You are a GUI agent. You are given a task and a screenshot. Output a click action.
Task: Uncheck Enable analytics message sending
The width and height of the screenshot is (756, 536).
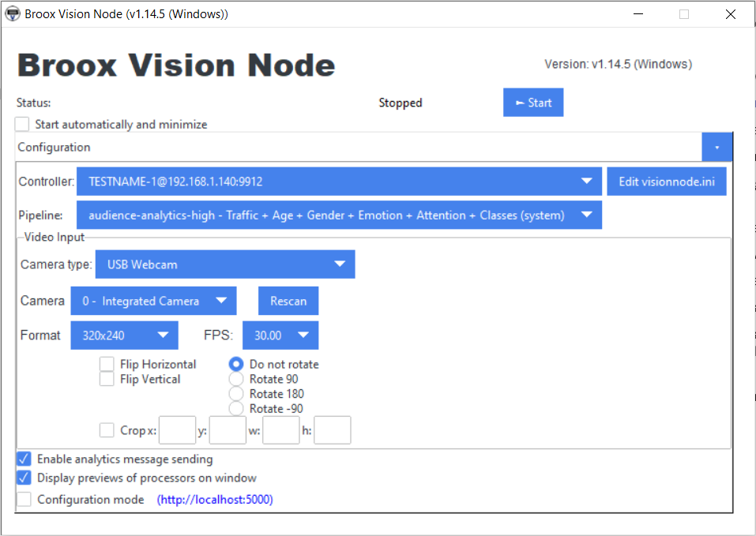(24, 459)
